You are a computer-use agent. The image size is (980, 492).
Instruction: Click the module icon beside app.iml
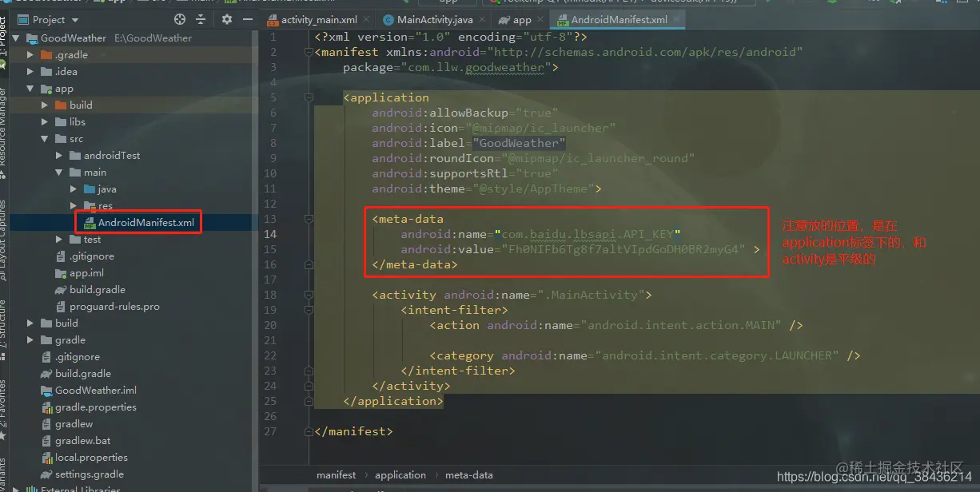click(x=62, y=273)
